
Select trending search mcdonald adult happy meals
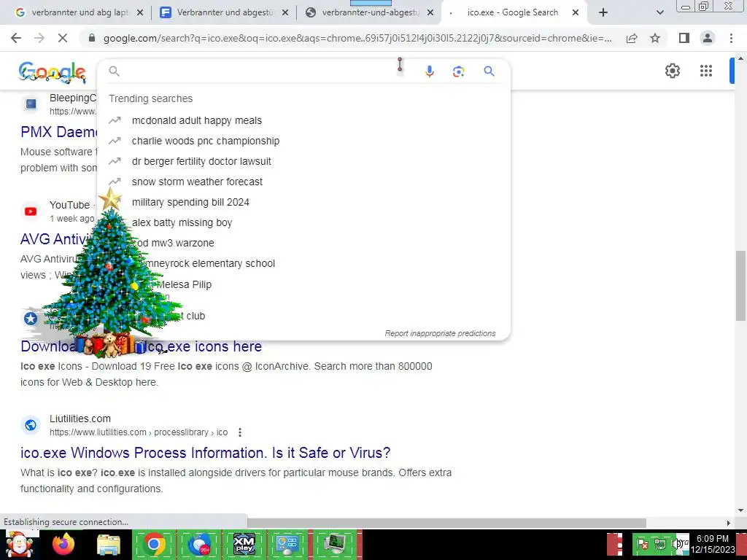coord(197,120)
